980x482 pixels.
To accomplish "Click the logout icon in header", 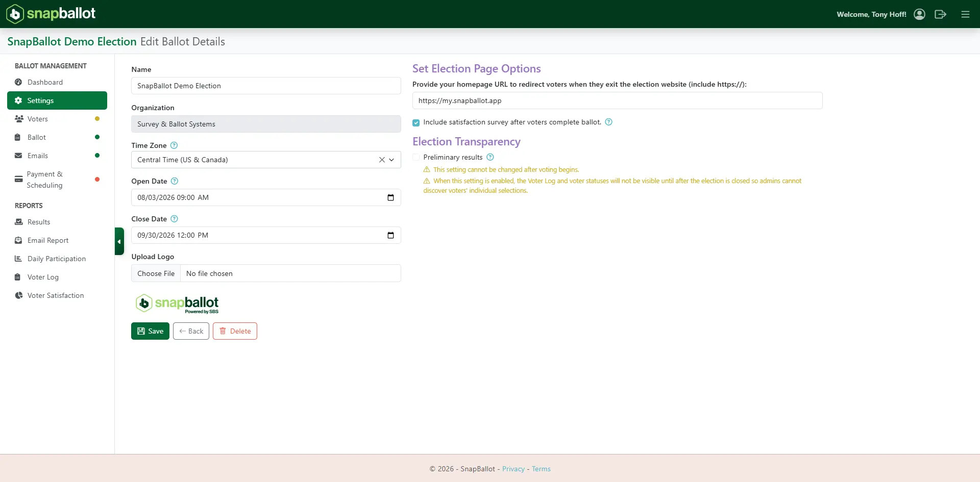I will [940, 14].
